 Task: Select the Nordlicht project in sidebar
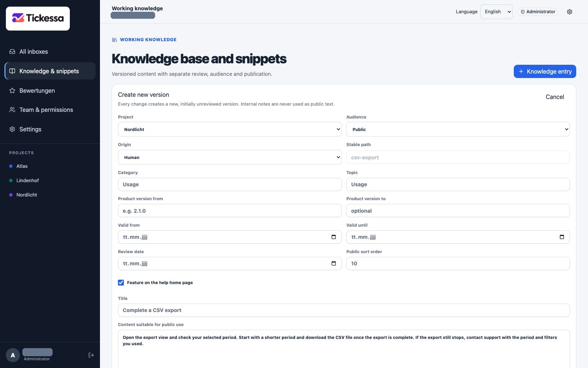50,195
